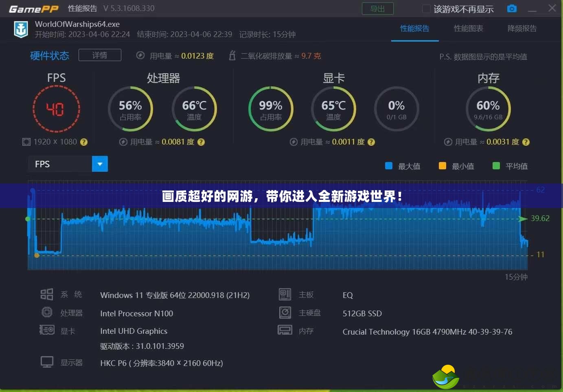Click the monitor (显示器) icon
The image size is (563, 392).
47,362
